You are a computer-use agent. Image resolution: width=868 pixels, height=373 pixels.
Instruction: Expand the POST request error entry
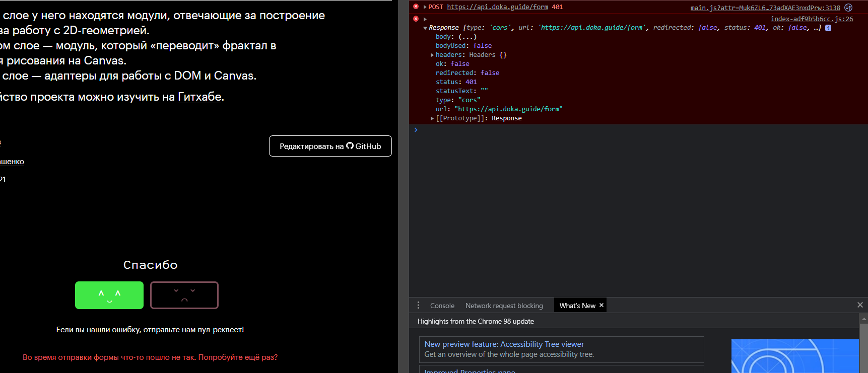tap(425, 7)
